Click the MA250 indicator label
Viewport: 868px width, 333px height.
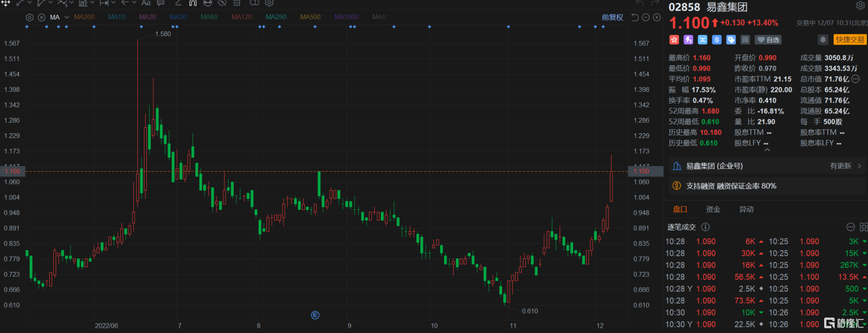(277, 17)
